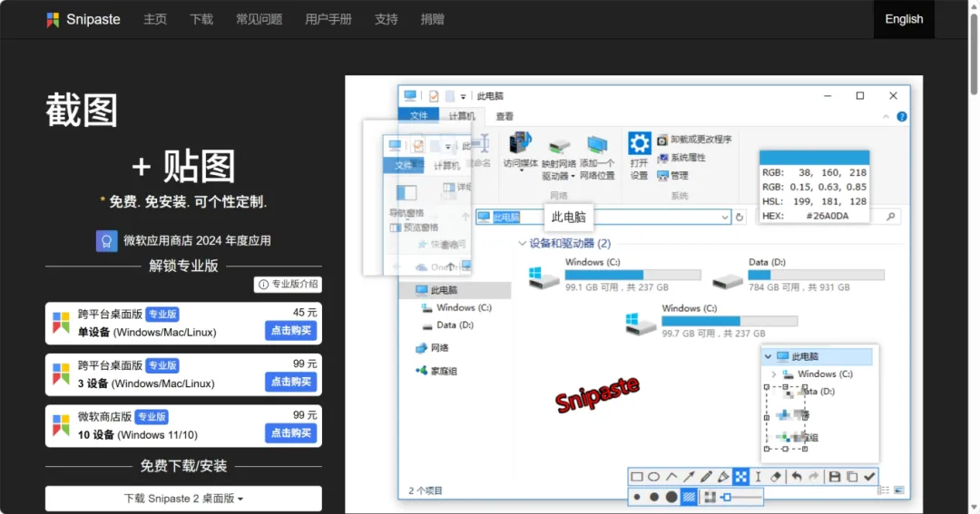
Task: Select the Marker pen tool in the demo toolbar
Action: click(723, 477)
